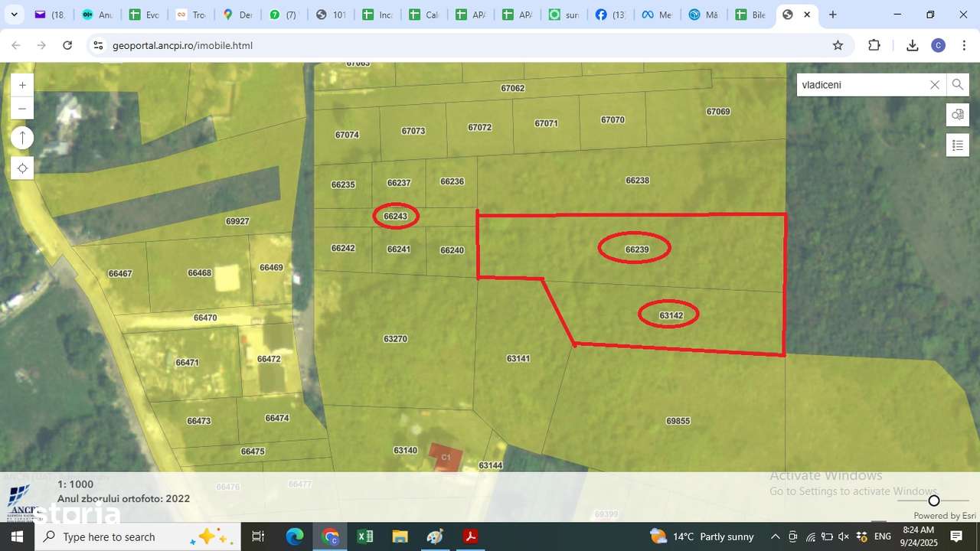Open the layer legend list panel
Screen dimensions: 980x551
click(x=957, y=144)
